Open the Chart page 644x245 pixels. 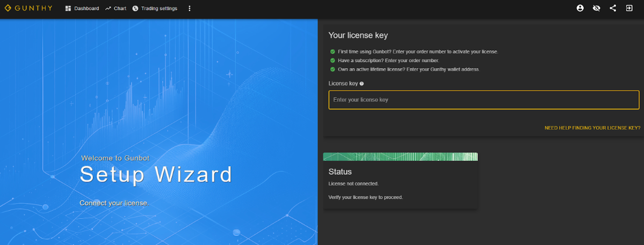[115, 8]
